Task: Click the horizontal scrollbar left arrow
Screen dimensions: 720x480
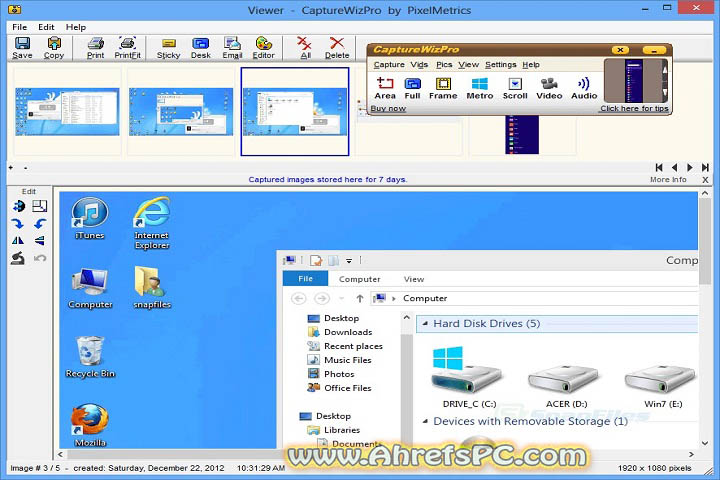Action: [61, 454]
